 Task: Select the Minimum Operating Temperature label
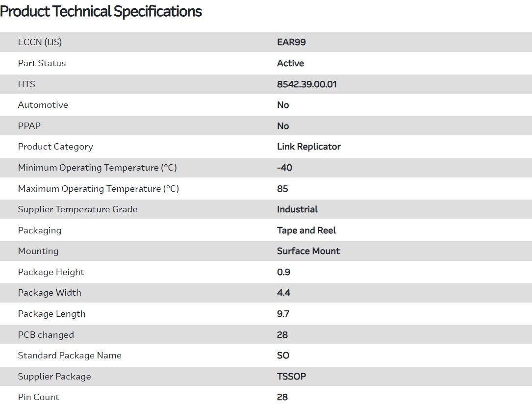coord(97,168)
